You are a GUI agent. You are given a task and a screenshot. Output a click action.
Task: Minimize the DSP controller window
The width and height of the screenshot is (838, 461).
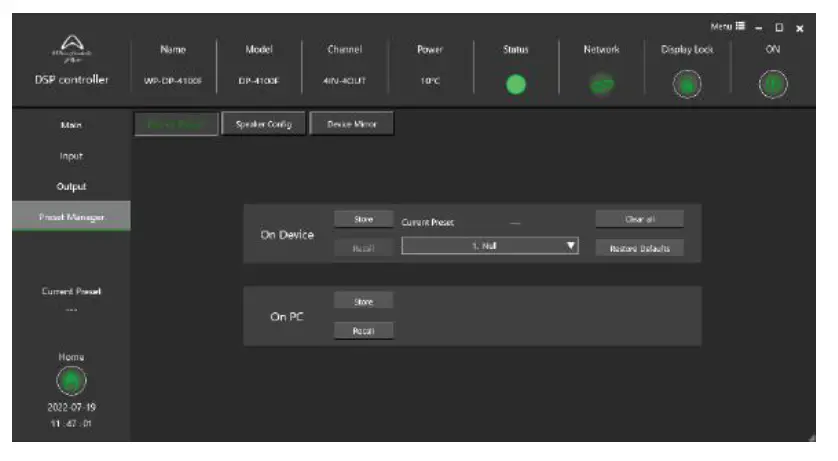(x=759, y=28)
